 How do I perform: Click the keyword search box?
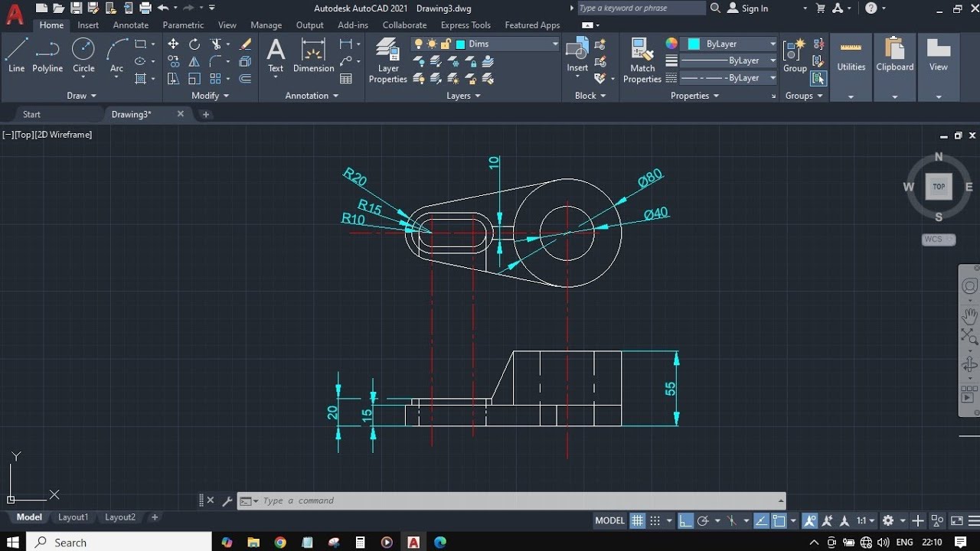tap(641, 8)
